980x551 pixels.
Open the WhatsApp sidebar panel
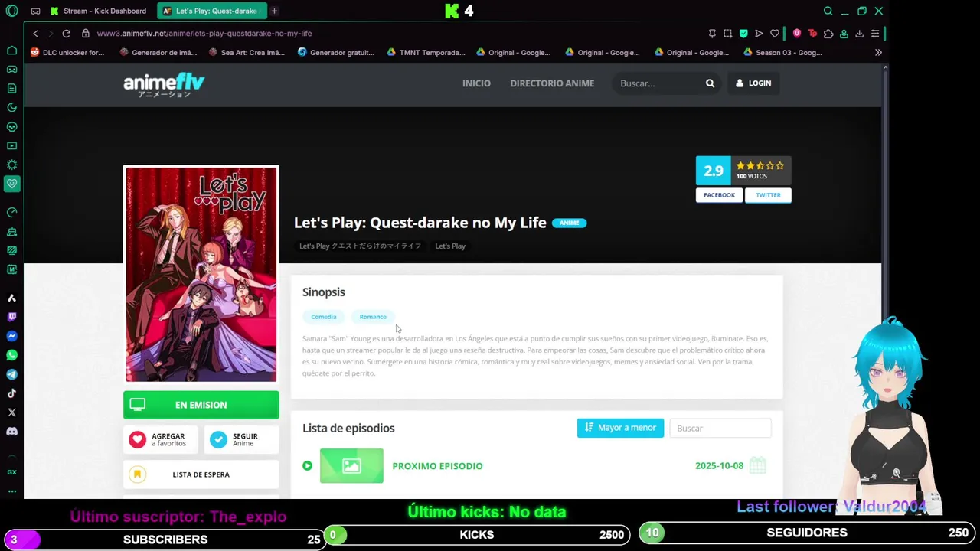coord(11,355)
